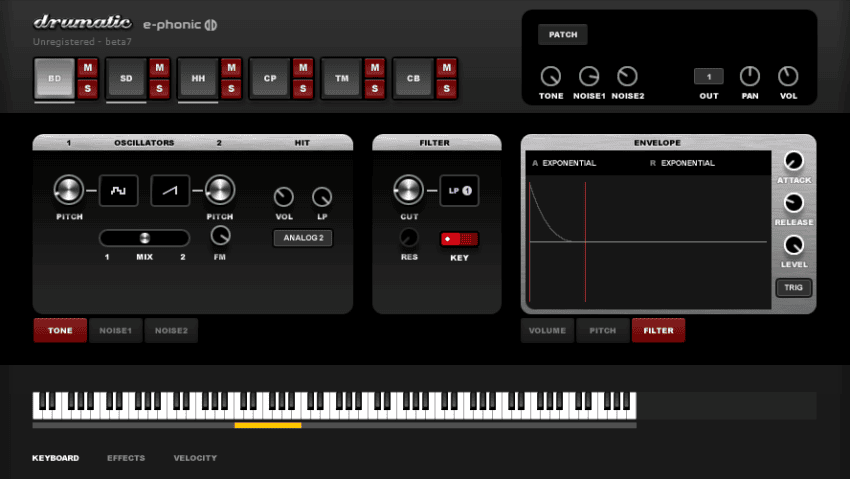
Task: Click the FM knob
Action: pos(220,236)
